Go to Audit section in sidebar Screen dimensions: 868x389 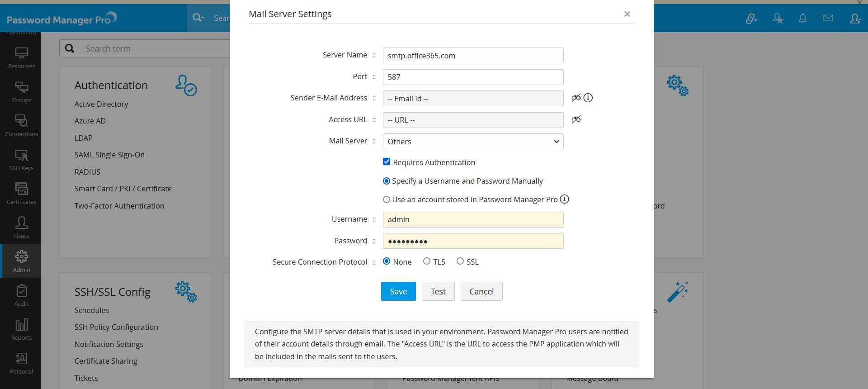tap(21, 295)
